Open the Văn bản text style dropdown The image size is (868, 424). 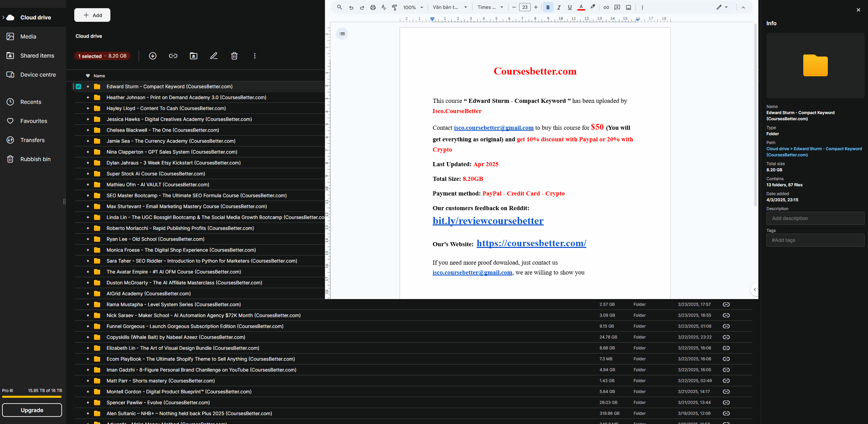point(450,7)
